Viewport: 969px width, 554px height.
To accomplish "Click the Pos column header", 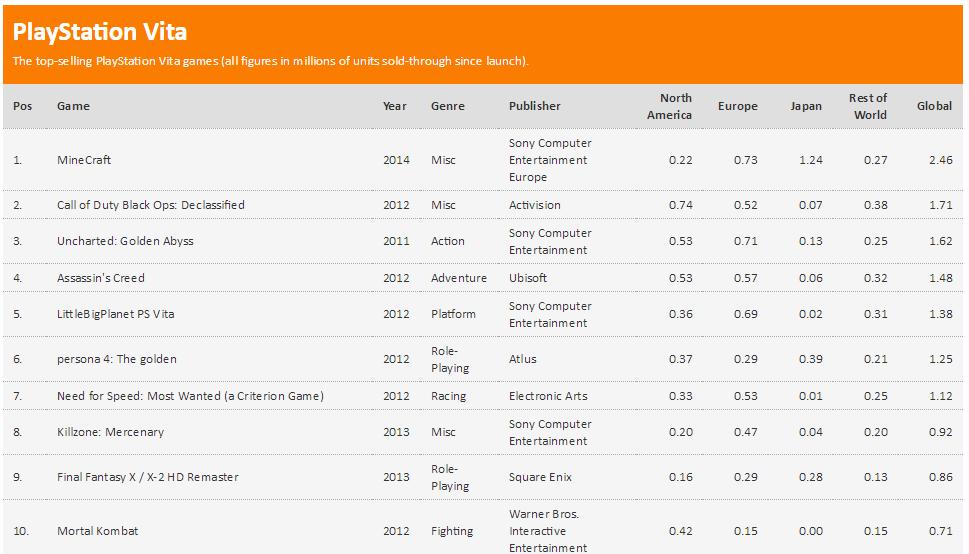I will click(x=22, y=106).
